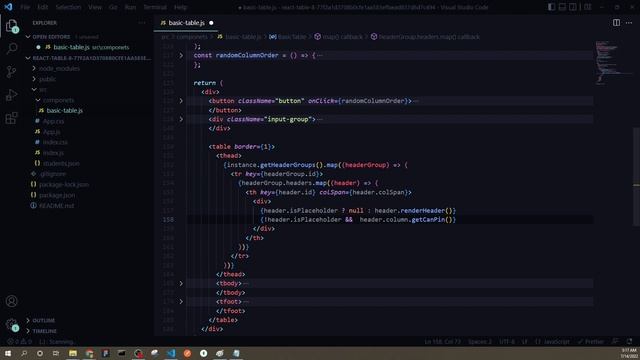
Task: Open Customize Layout button in title bar
Action: coord(588,7)
